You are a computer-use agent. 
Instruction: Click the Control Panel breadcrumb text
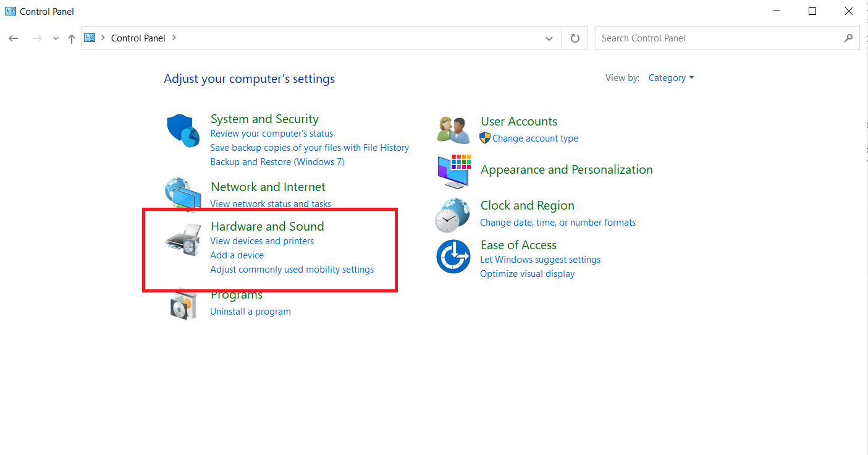(x=138, y=38)
